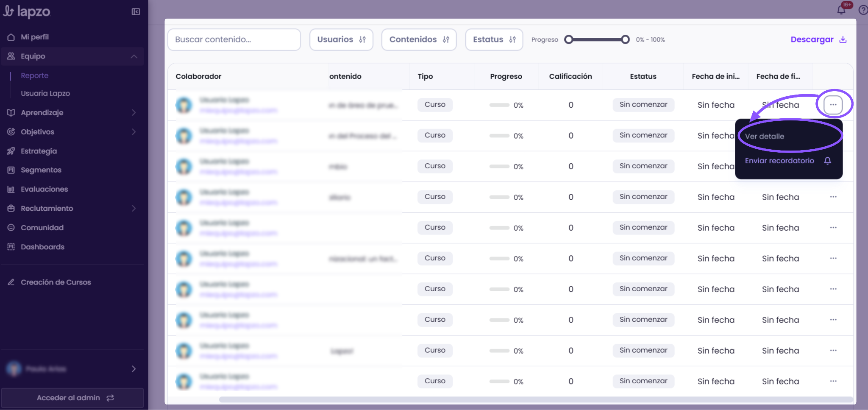Open the Estatus filter
This screenshot has width=868, height=410.
(494, 39)
